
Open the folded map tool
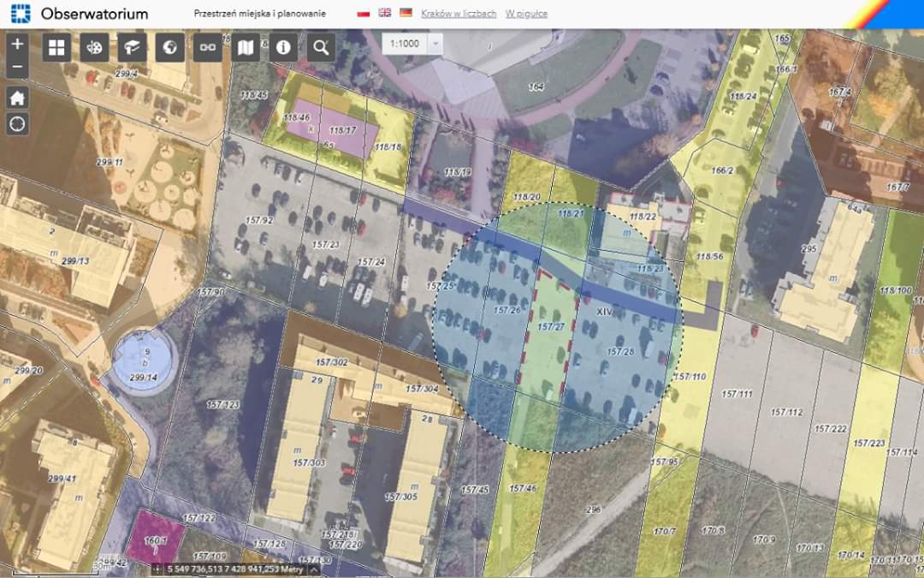click(246, 48)
